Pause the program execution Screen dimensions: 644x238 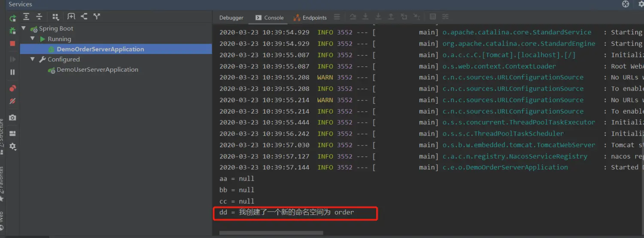point(12,72)
